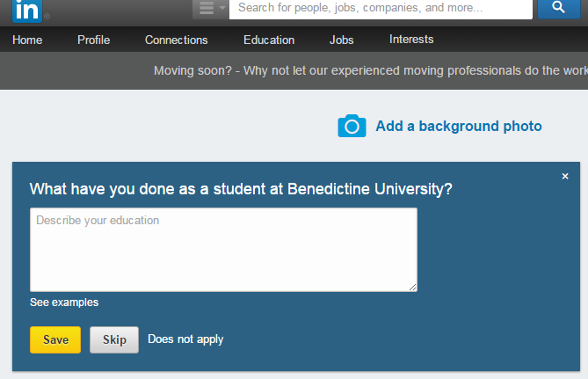Open the search category dropdown menu

coord(211,9)
